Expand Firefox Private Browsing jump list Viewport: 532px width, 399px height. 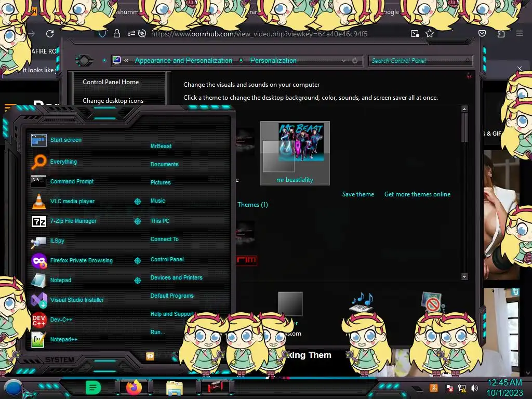pyautogui.click(x=137, y=261)
